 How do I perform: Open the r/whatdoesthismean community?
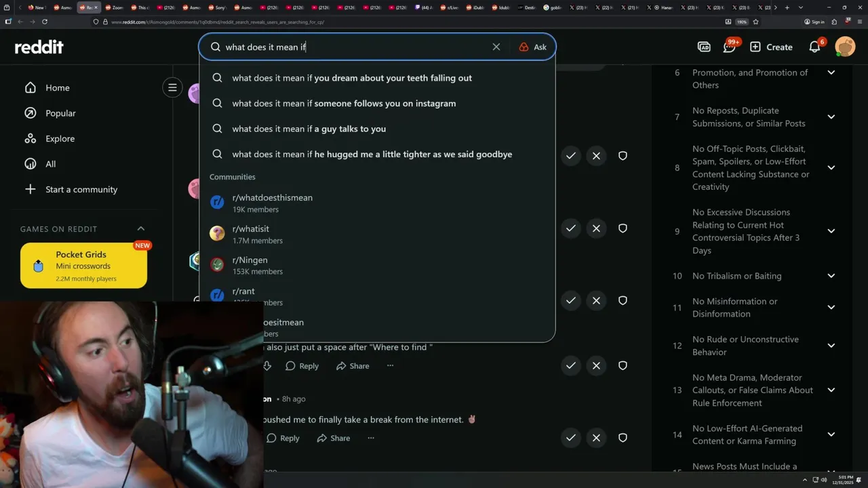pos(377,203)
